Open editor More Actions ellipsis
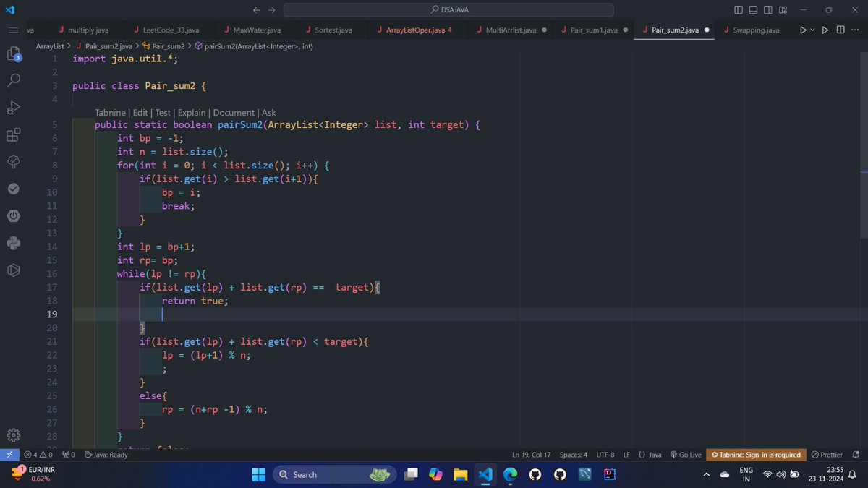The height and width of the screenshot is (488, 868). (x=855, y=30)
